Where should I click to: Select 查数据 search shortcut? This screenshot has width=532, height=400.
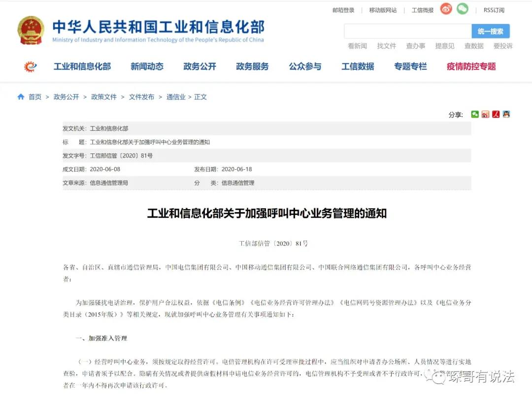(x=474, y=46)
